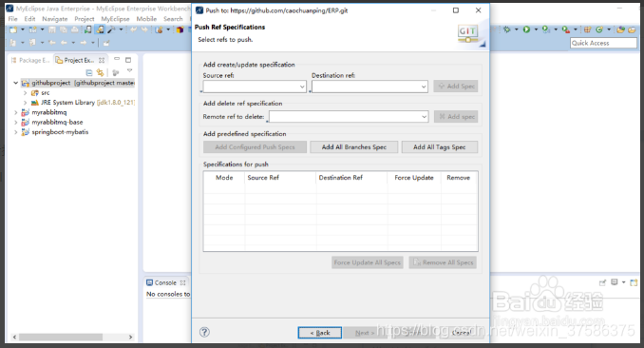The height and width of the screenshot is (348, 644).
Task: Click the Redo arrow toolbar icon
Action: point(145,29)
